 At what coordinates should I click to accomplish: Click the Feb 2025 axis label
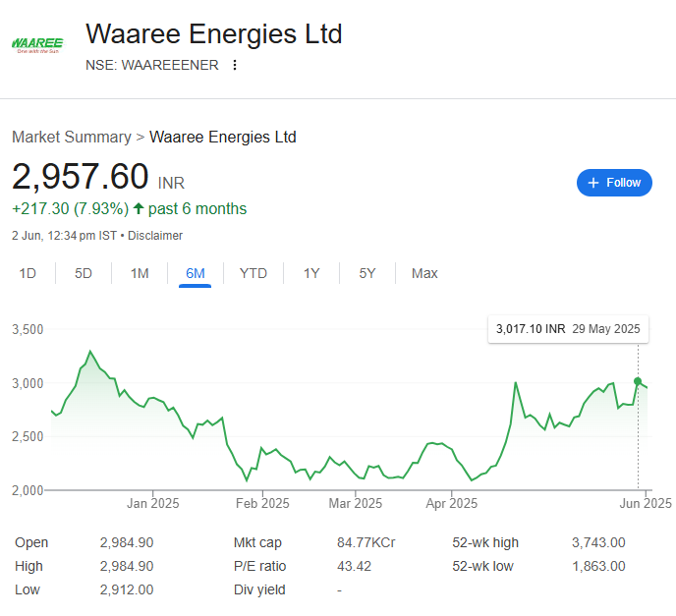point(262,503)
